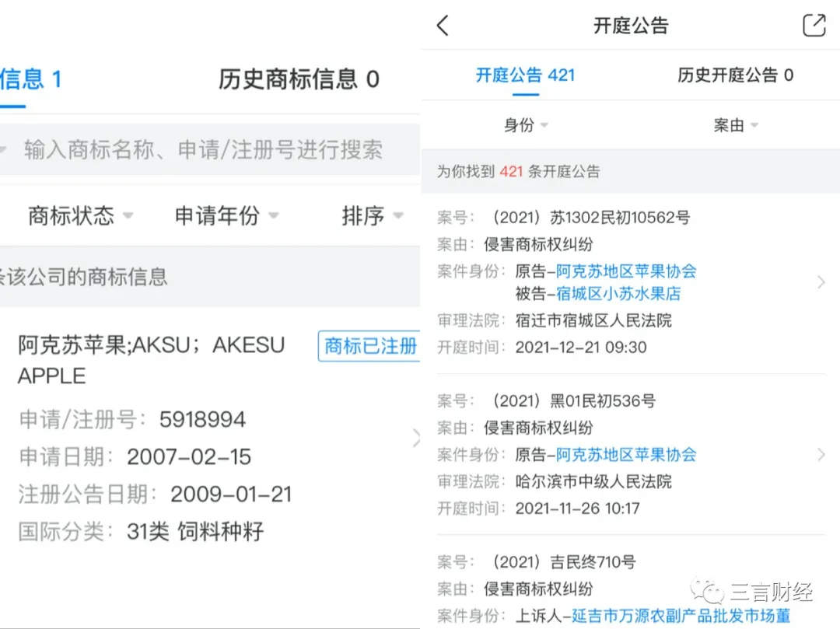Select case number (2021) 黑01民初536号

pyautogui.click(x=572, y=400)
